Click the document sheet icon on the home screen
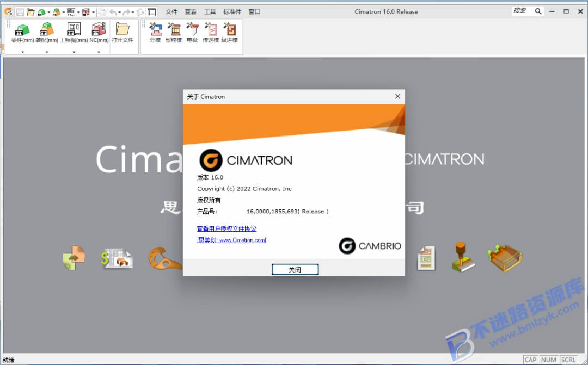The width and height of the screenshot is (588, 365). (426, 258)
